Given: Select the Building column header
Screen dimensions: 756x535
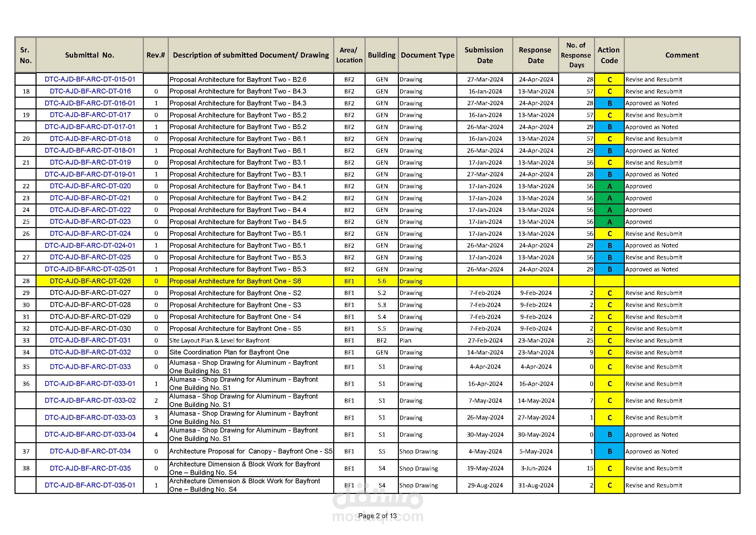Looking at the screenshot, I should (x=382, y=55).
